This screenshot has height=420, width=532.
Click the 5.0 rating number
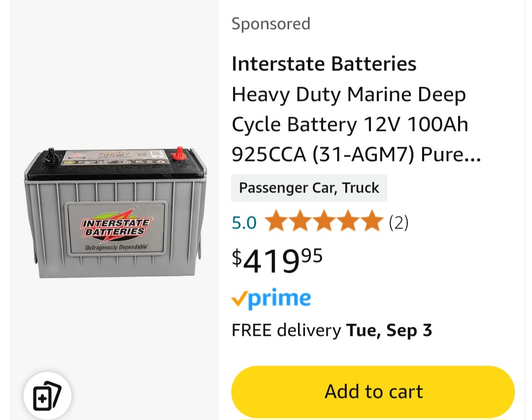tap(244, 223)
